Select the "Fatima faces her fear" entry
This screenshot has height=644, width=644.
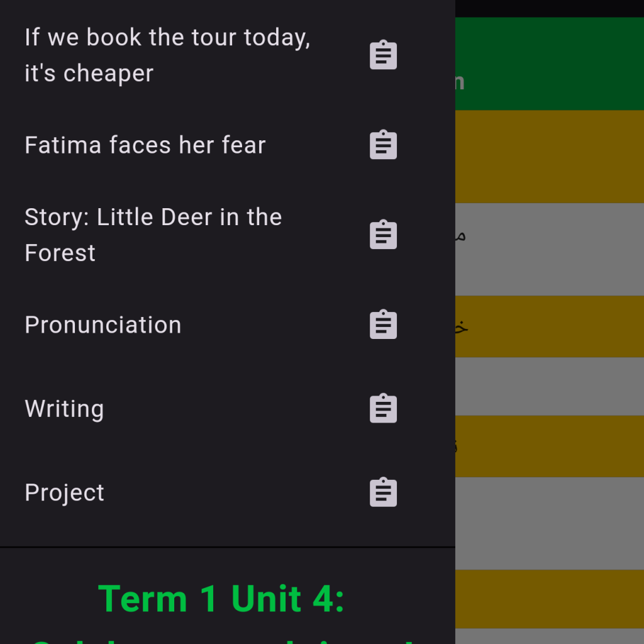click(145, 145)
